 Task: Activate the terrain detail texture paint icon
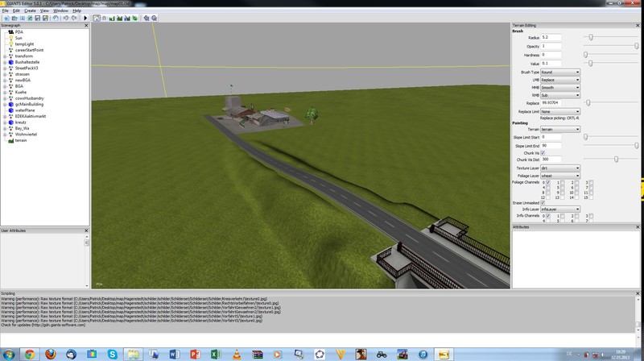[119, 18]
